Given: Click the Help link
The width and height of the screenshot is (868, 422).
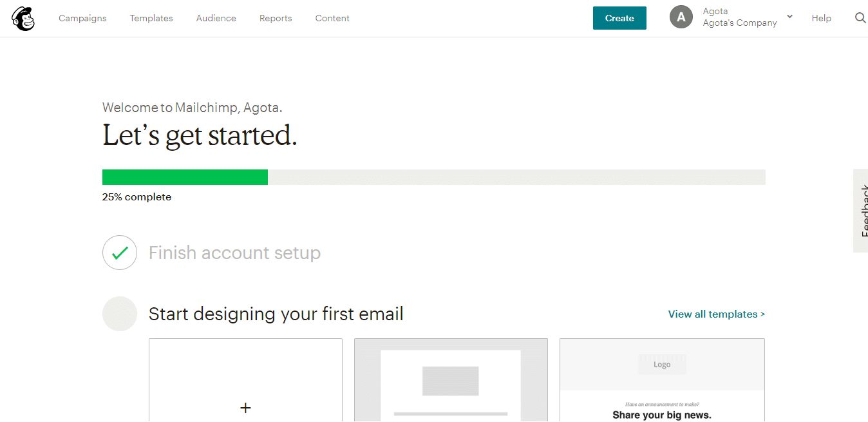Looking at the screenshot, I should 822,18.
